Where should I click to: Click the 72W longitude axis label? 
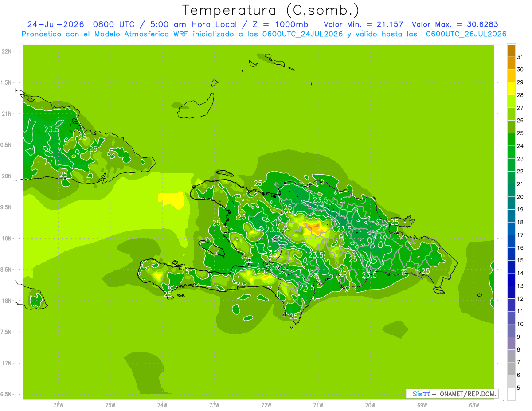[266, 405]
